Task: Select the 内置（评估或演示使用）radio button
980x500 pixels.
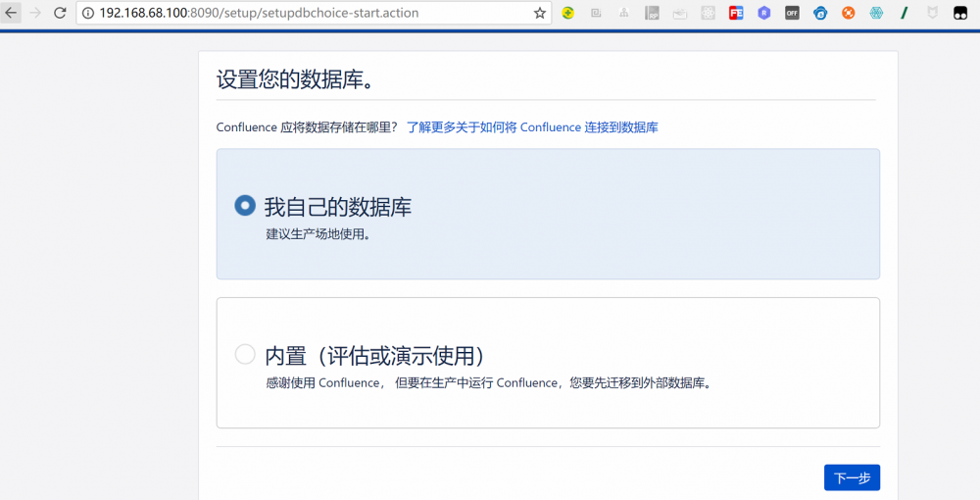Action: (x=245, y=354)
